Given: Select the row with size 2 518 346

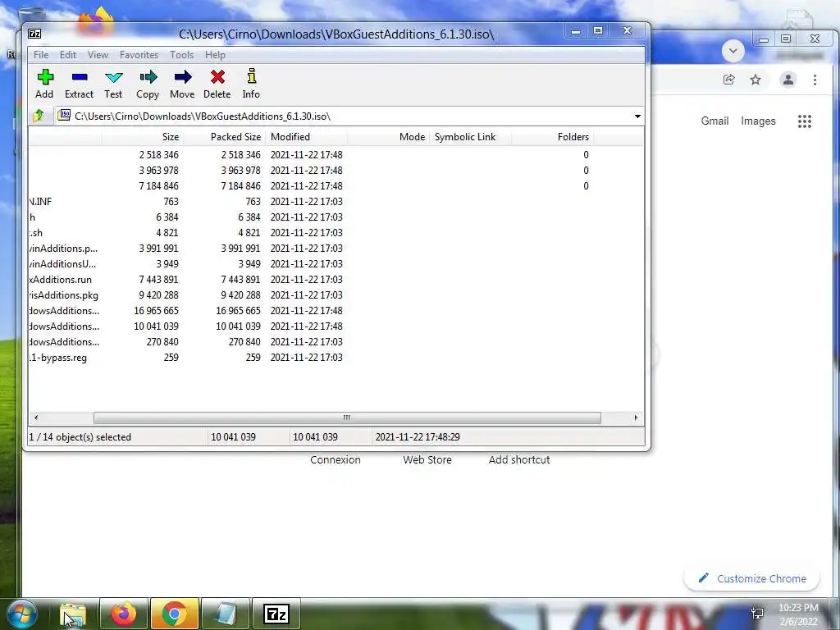Looking at the screenshot, I should pyautogui.click(x=336, y=154).
